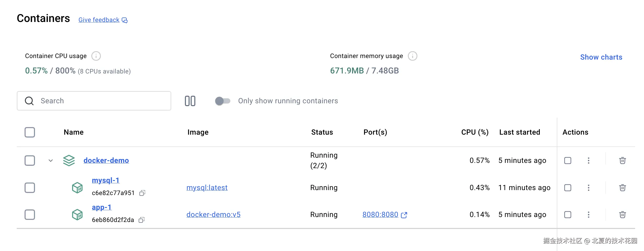Sort by Name column header
644x251 pixels.
(x=74, y=132)
